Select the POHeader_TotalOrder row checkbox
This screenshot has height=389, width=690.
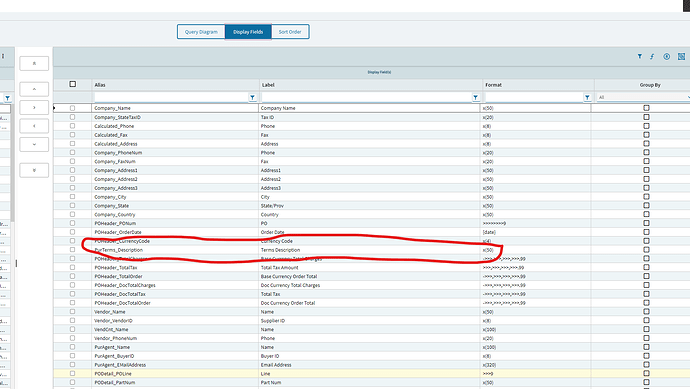tap(72, 276)
